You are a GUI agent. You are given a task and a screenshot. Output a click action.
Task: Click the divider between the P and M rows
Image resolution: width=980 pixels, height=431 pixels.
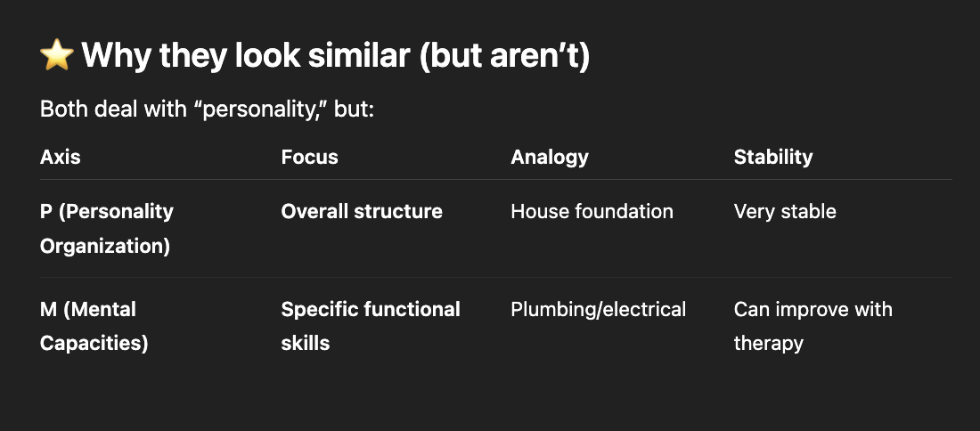[495, 278]
